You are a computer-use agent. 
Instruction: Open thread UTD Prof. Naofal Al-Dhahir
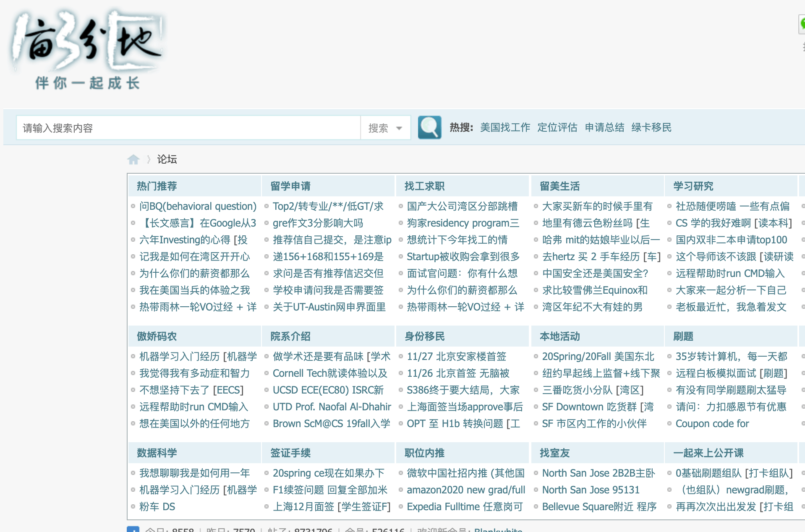point(332,407)
